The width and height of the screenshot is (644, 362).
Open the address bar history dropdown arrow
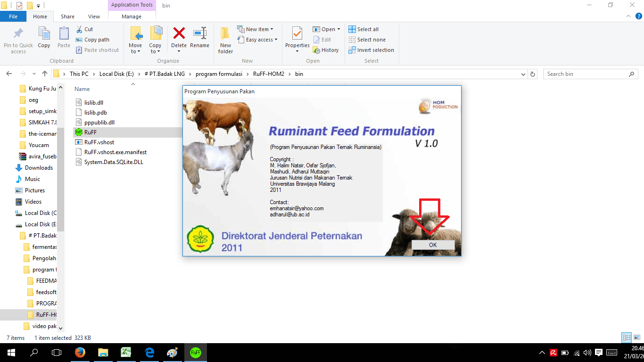point(523,74)
